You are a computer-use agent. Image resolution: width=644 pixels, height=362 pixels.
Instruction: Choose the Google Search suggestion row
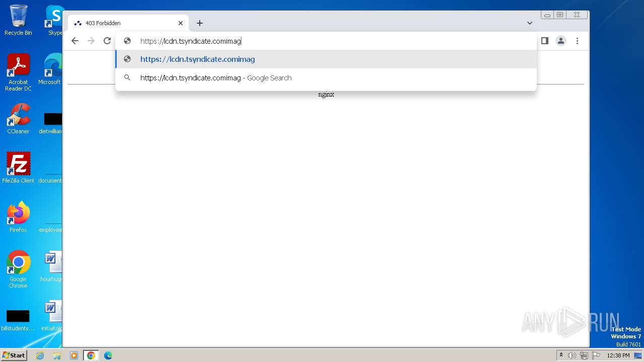tap(326, 78)
